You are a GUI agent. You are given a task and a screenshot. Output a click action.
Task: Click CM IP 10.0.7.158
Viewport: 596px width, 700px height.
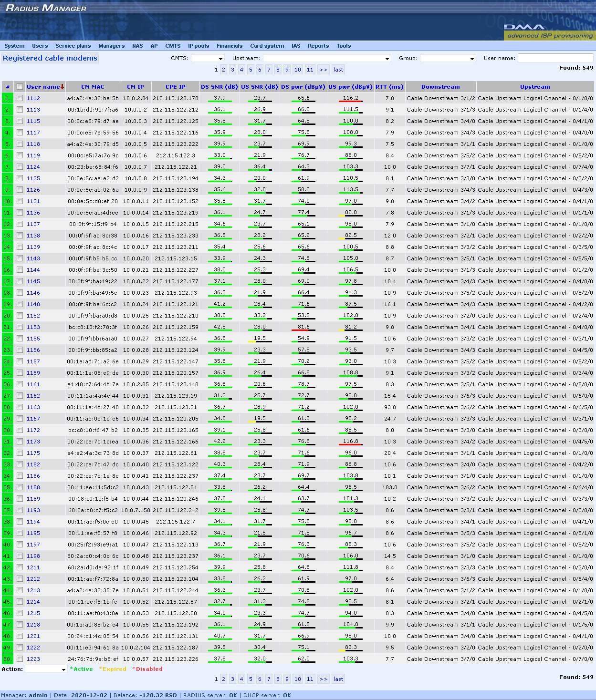[136, 510]
